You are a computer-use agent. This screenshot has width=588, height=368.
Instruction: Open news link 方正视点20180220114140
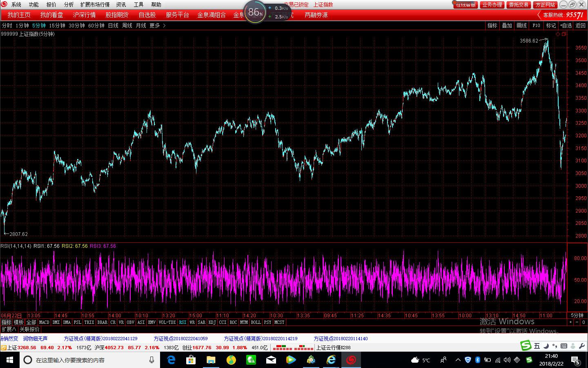click(341, 339)
